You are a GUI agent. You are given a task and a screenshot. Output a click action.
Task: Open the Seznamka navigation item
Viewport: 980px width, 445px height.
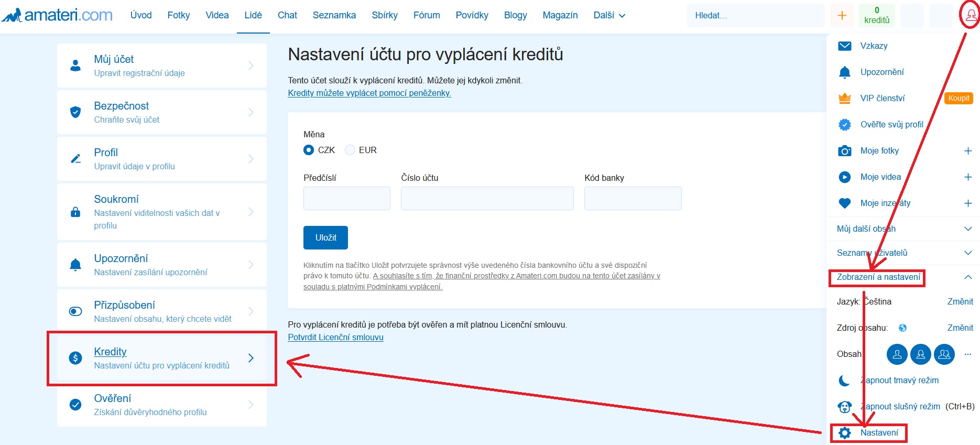point(334,16)
